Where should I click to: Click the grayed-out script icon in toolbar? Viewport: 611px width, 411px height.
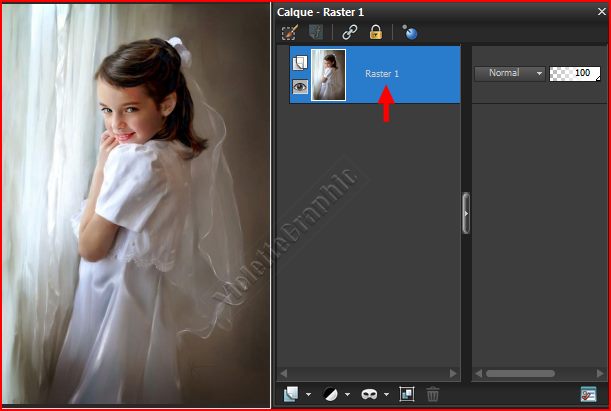coord(316,32)
